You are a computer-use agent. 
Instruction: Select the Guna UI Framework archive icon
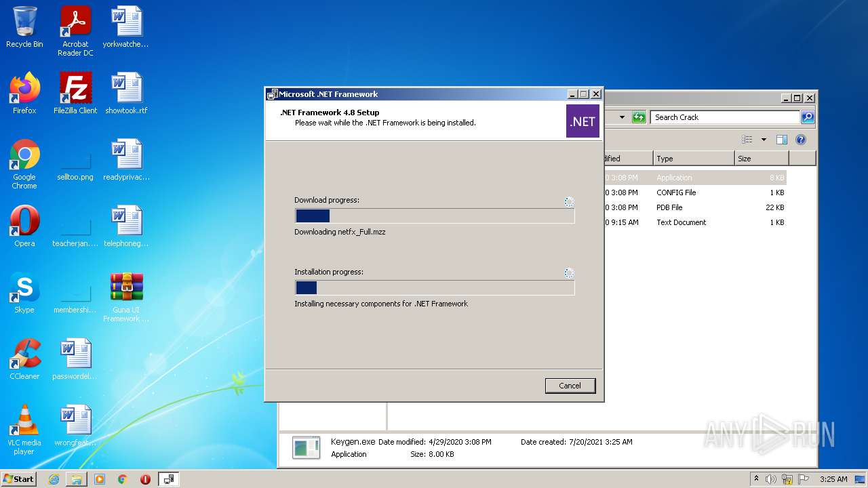tap(126, 297)
